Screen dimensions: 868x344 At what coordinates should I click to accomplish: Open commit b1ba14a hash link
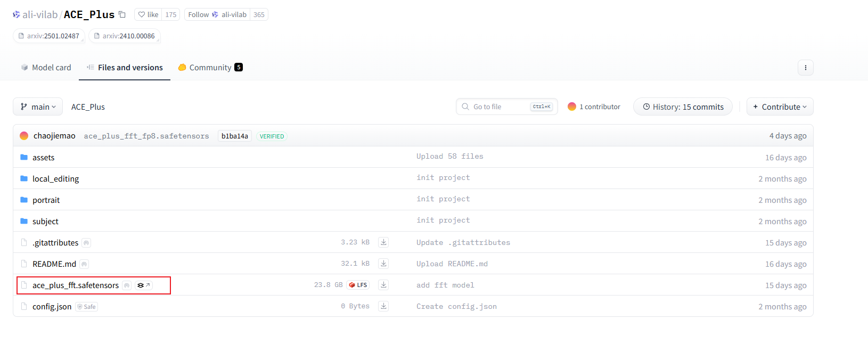point(234,136)
